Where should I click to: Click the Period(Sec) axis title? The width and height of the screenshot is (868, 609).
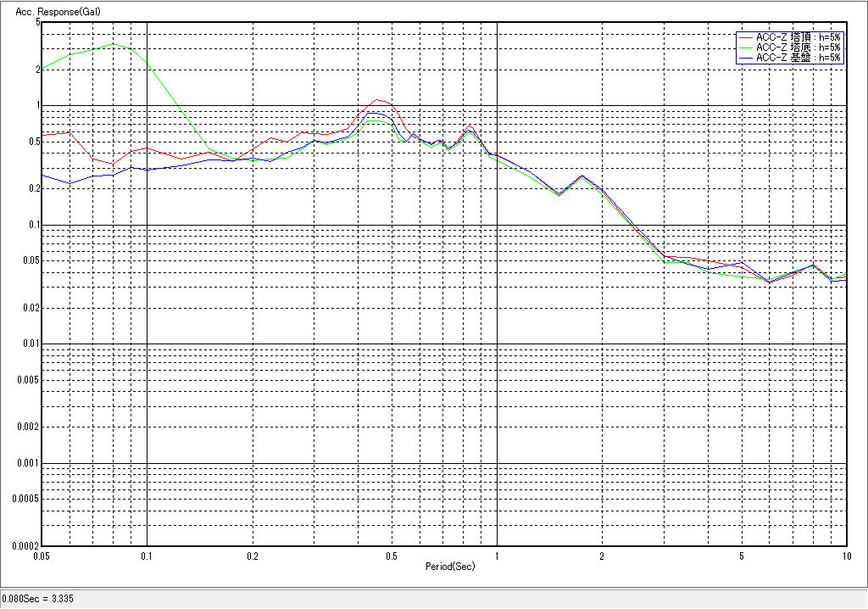tap(450, 566)
